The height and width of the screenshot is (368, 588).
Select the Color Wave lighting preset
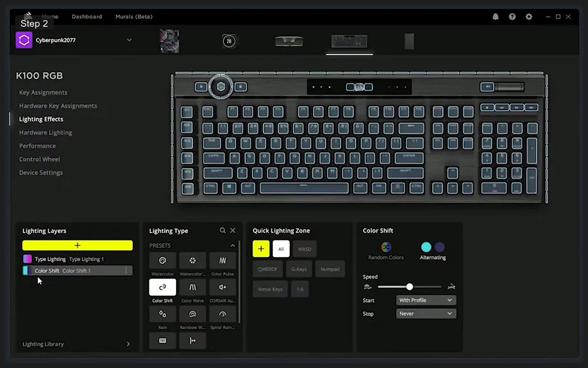click(x=192, y=287)
